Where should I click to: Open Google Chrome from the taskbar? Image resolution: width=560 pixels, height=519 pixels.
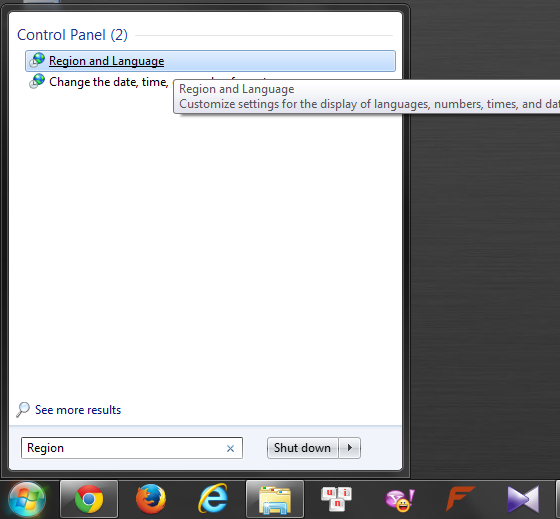[89, 499]
